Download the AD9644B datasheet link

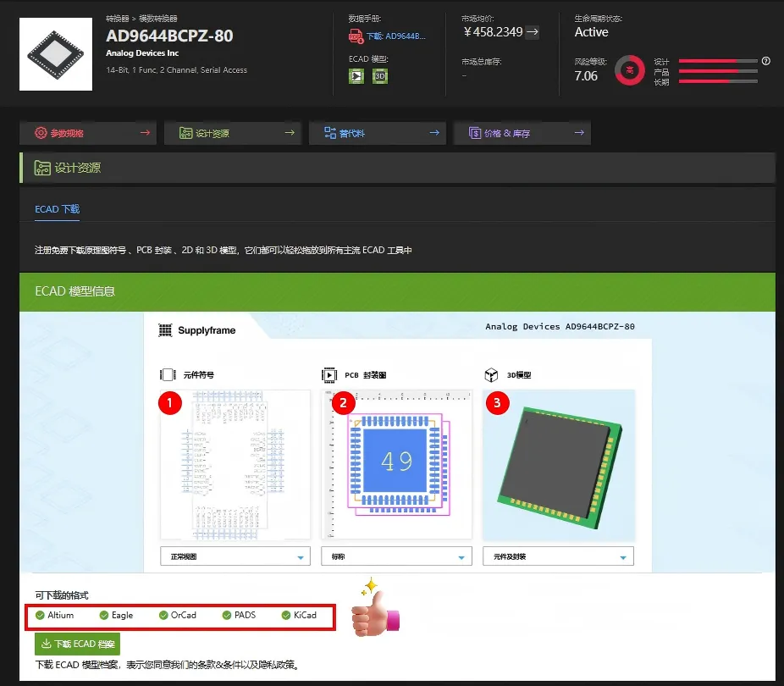(396, 36)
